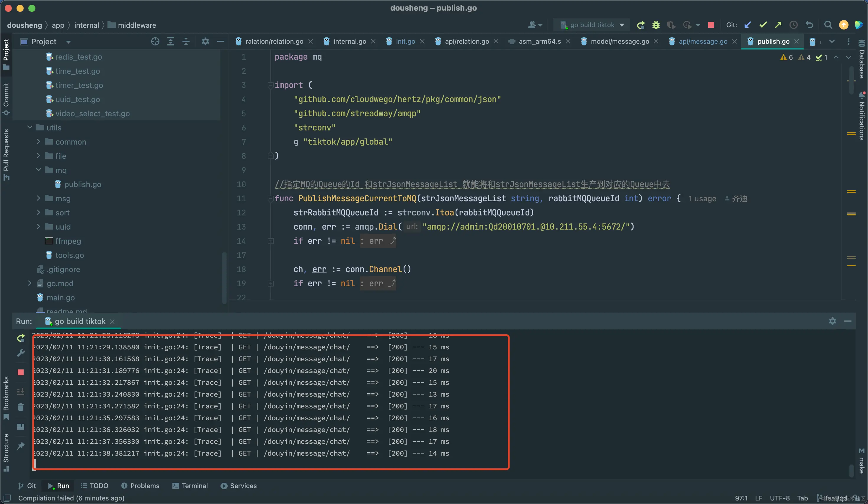Switch to the model/message.go editor tab

pos(619,42)
